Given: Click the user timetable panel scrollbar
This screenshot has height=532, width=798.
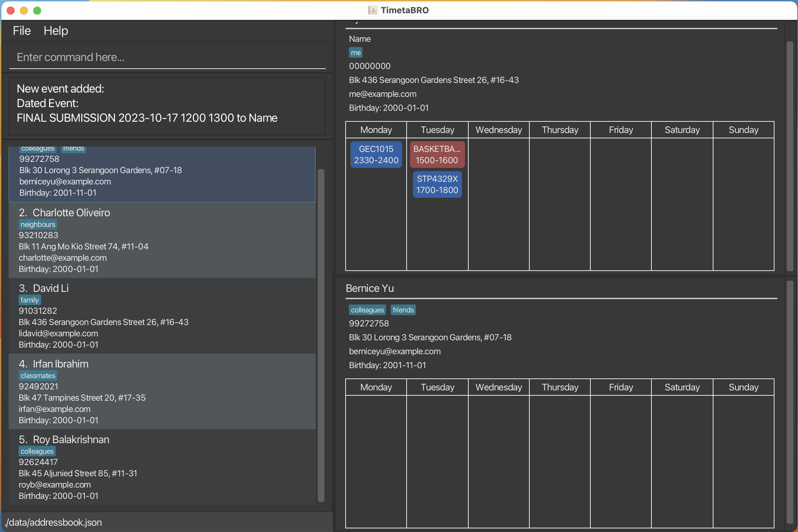Looking at the screenshot, I should pos(789,156).
